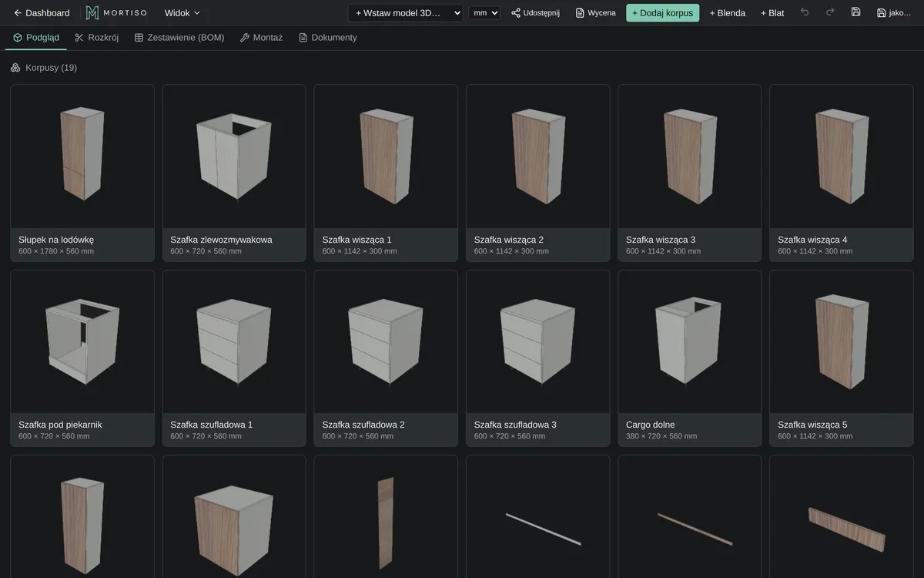Select the Szafka szufladowa 1 preview
Screen dimensions: 924x578
pos(234,341)
